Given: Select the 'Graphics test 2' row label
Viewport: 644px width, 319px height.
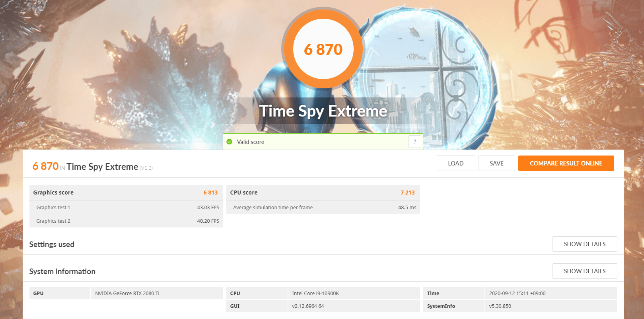Looking at the screenshot, I should (53, 221).
